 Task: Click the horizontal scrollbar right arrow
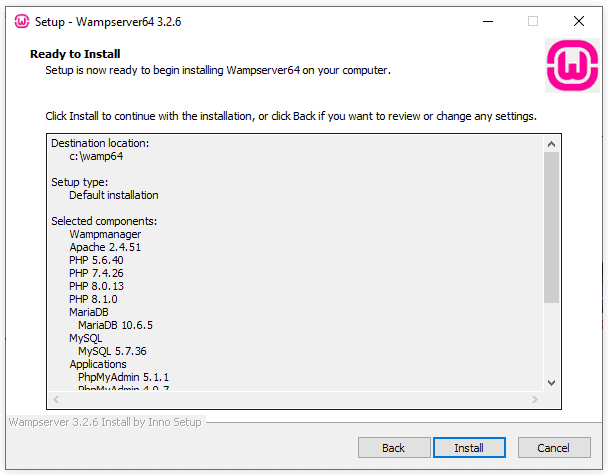[x=535, y=400]
